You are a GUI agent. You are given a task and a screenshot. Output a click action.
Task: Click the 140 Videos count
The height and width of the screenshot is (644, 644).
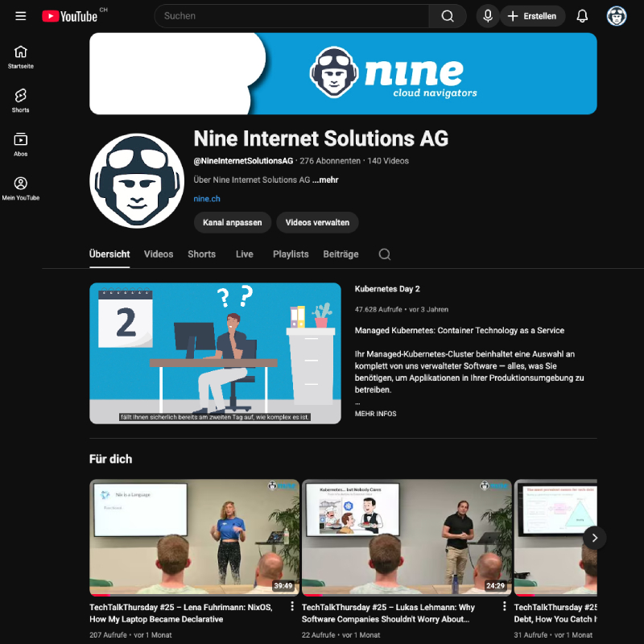click(388, 161)
